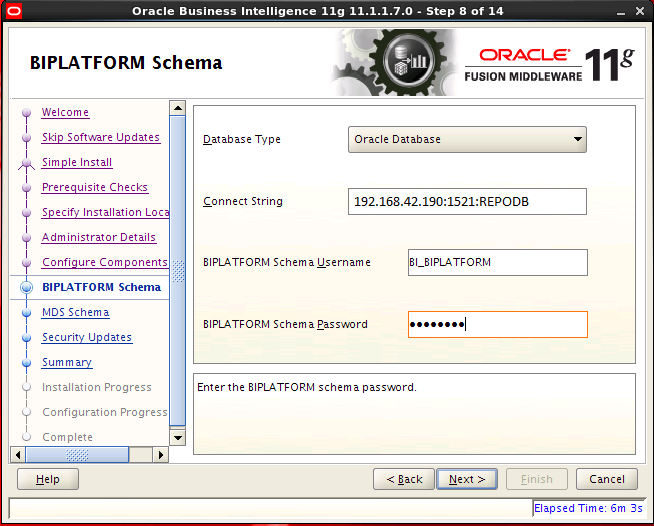Go to the Welcome step
Image resolution: width=654 pixels, height=526 pixels.
[65, 112]
